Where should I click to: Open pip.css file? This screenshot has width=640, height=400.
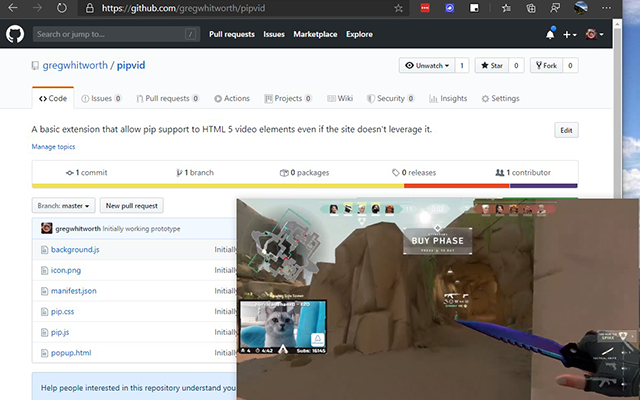(x=62, y=311)
